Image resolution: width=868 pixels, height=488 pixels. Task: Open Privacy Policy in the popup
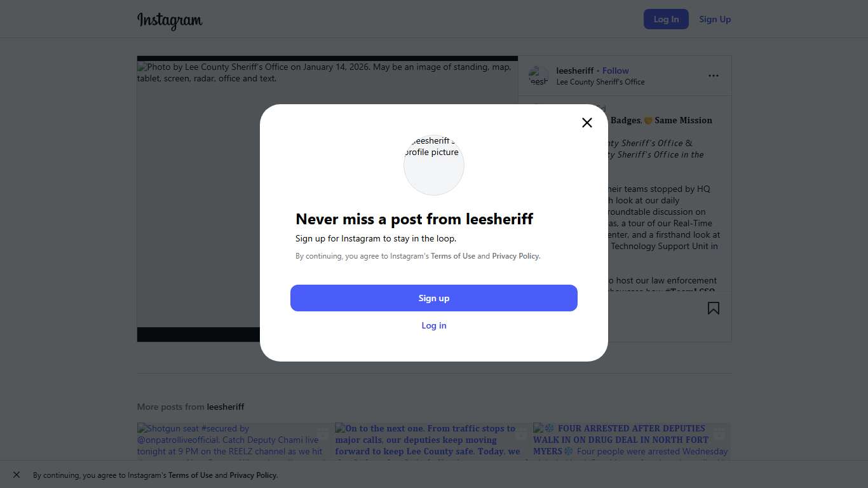[515, 256]
